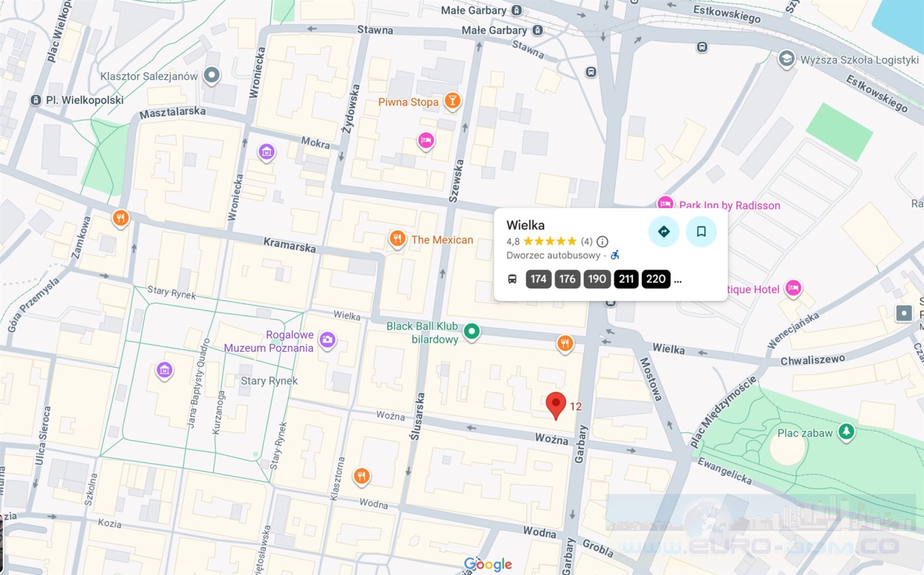Click The Mexican label
The width and height of the screenshot is (924, 575).
click(x=443, y=240)
